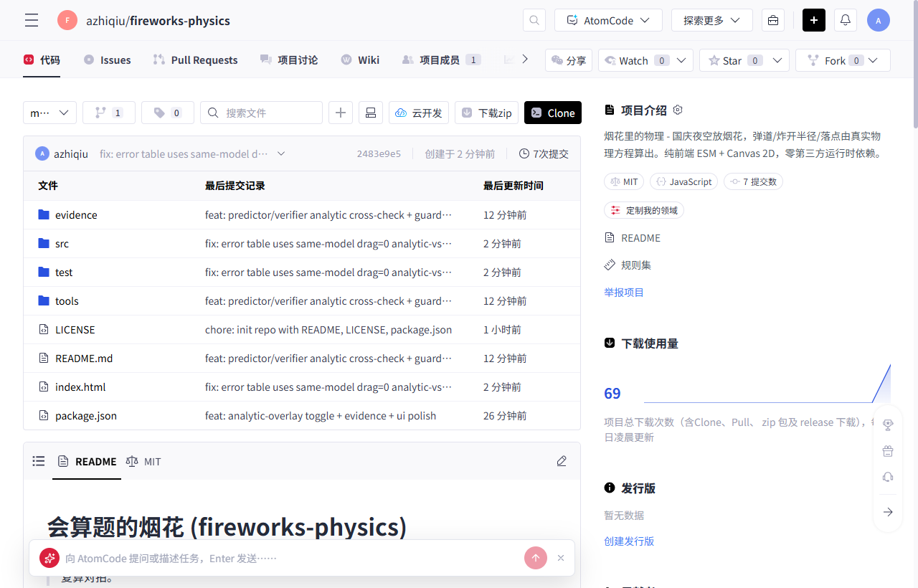
Task: Open the AtomCode dropdown
Action: pyautogui.click(x=608, y=20)
